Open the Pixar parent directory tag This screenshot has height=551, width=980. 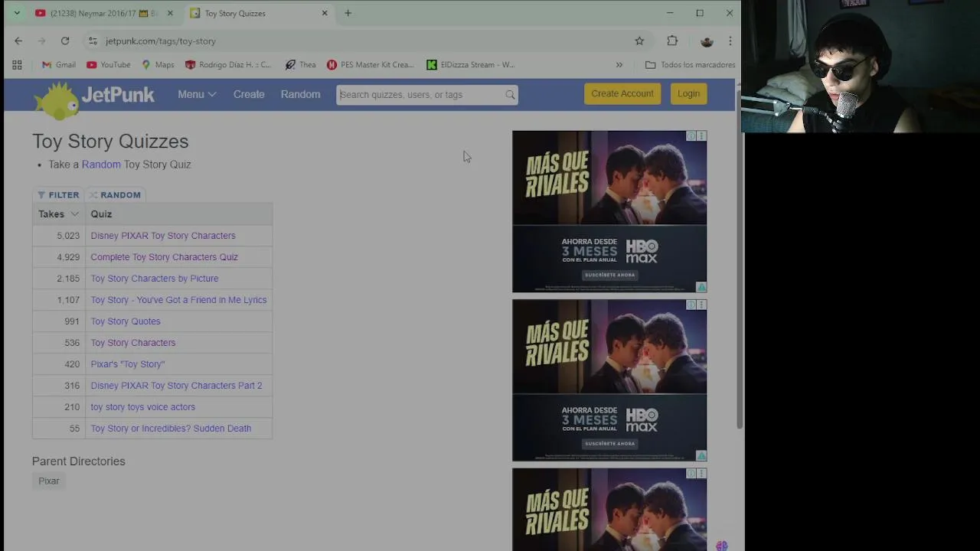pyautogui.click(x=49, y=481)
